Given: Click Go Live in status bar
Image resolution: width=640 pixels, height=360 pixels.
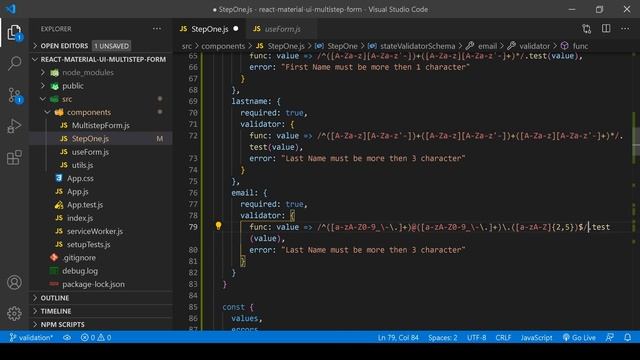Looking at the screenshot, I should [x=579, y=338].
